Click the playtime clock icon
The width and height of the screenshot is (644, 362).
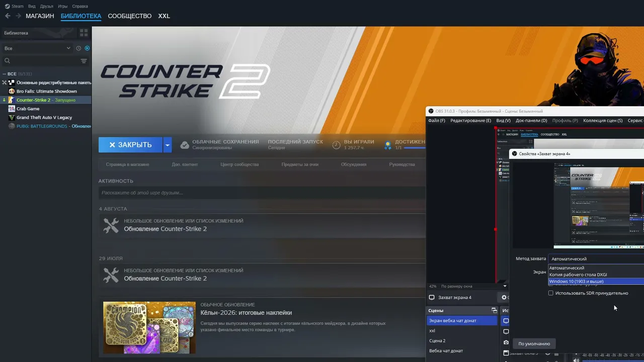[337, 145]
